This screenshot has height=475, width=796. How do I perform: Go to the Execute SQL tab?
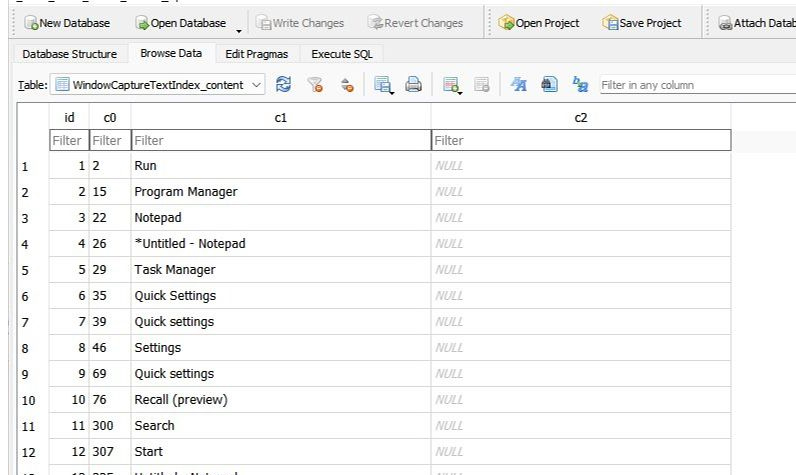[x=341, y=54]
